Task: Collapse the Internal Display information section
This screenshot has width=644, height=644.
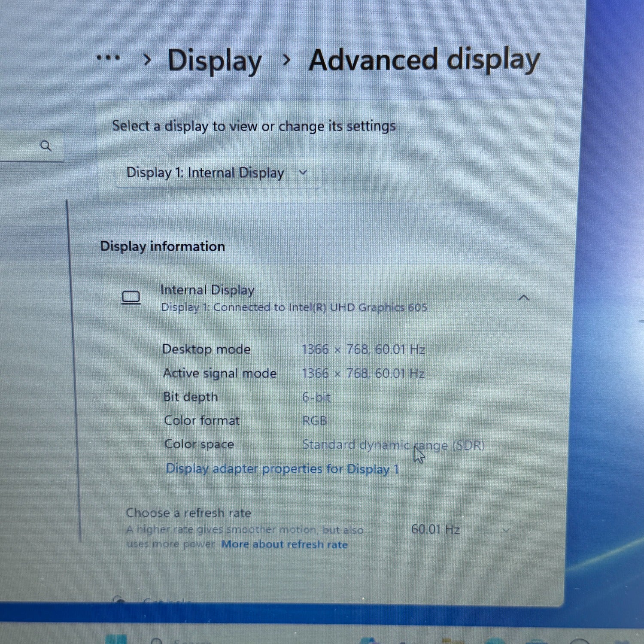Action: 523,298
